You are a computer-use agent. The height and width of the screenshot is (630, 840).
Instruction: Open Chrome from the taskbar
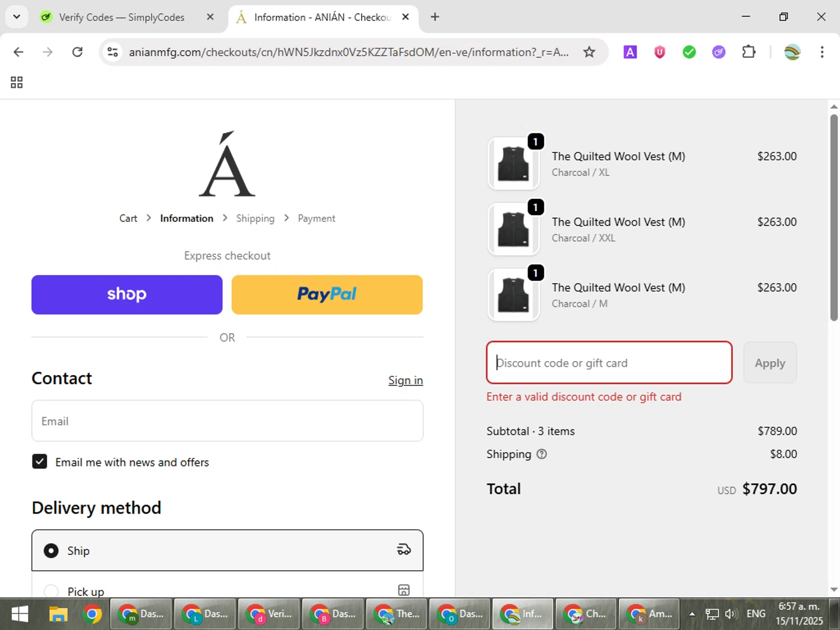pyautogui.click(x=92, y=614)
